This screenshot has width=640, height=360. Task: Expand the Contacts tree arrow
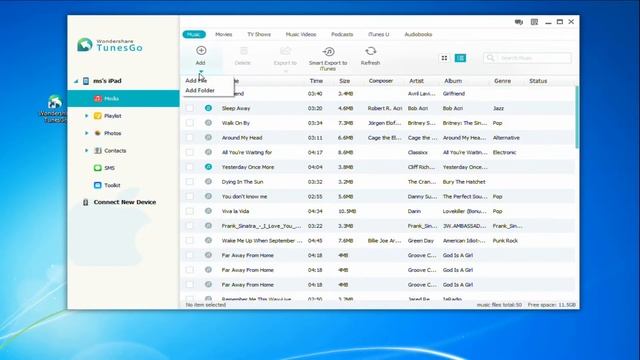(86, 151)
